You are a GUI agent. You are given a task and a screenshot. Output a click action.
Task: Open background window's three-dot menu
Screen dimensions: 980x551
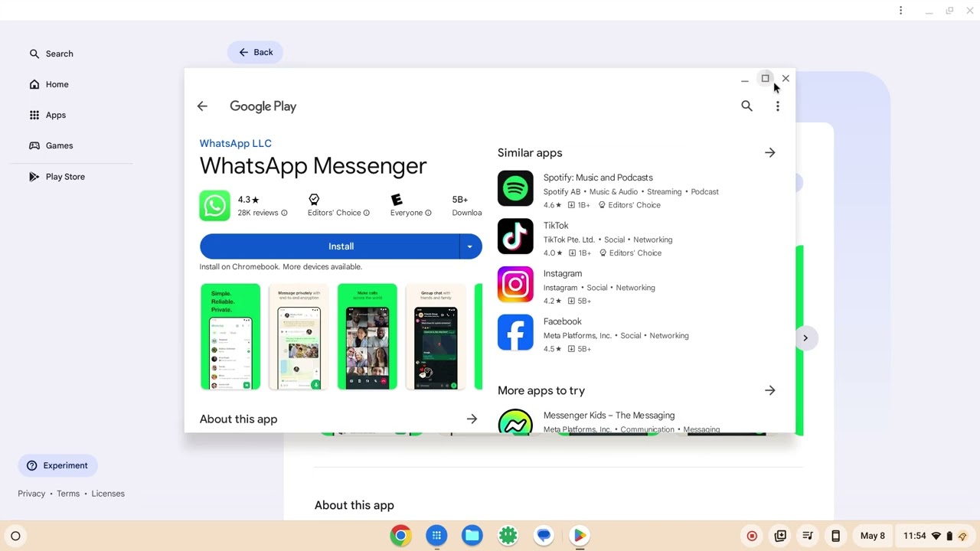[900, 11]
